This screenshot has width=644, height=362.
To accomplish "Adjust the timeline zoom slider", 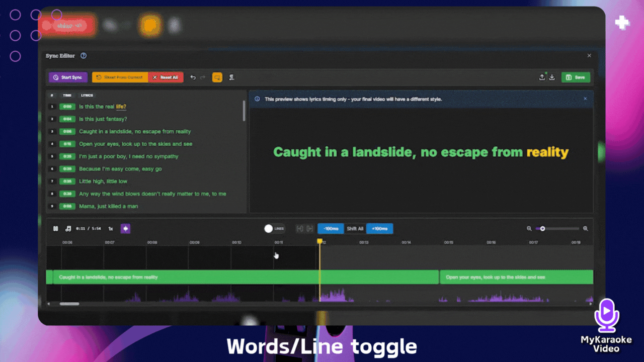I will (557, 229).
